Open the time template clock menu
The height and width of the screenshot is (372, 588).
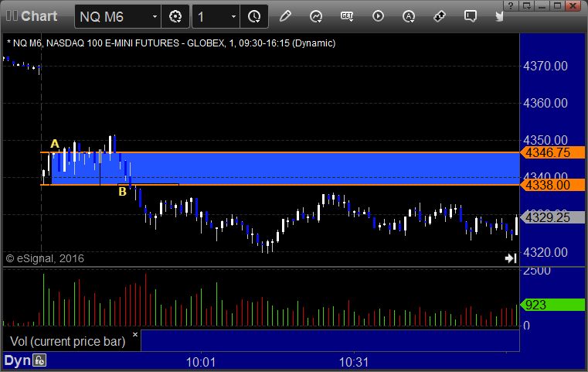254,16
